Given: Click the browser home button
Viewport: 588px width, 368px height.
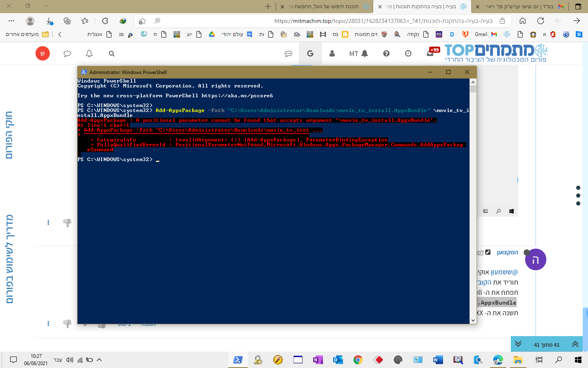Looking at the screenshot, I should pyautogui.click(x=523, y=21).
